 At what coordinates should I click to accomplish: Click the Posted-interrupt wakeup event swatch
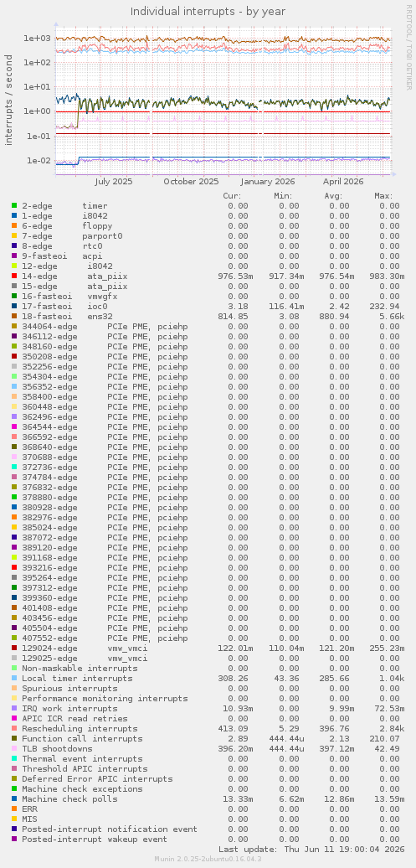click(14, 840)
